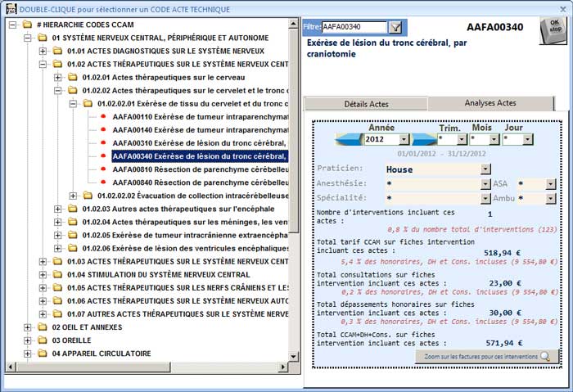Click the OK stop key icon
The width and height of the screenshot is (573, 392).
tap(553, 30)
